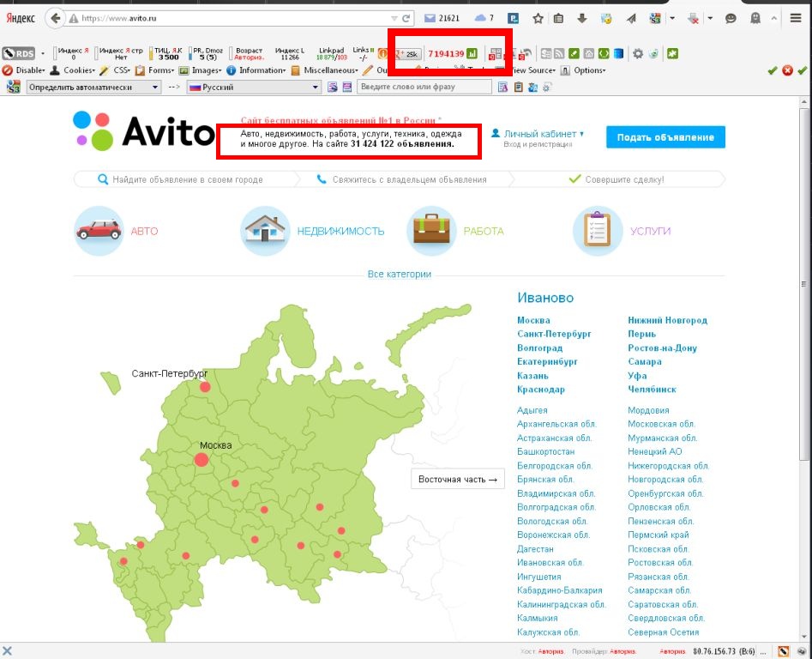The image size is (812, 659).
Task: Click the Avito logo
Action: click(143, 131)
